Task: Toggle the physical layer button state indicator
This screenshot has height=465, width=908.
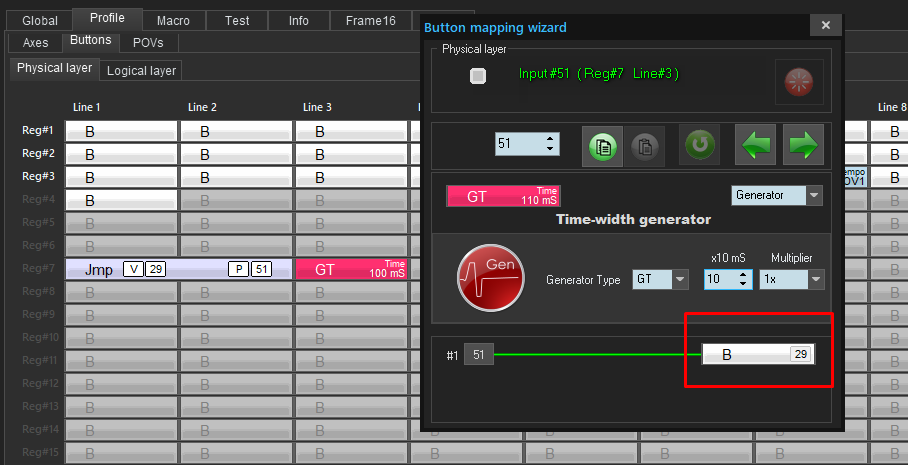Action: pyautogui.click(x=477, y=76)
